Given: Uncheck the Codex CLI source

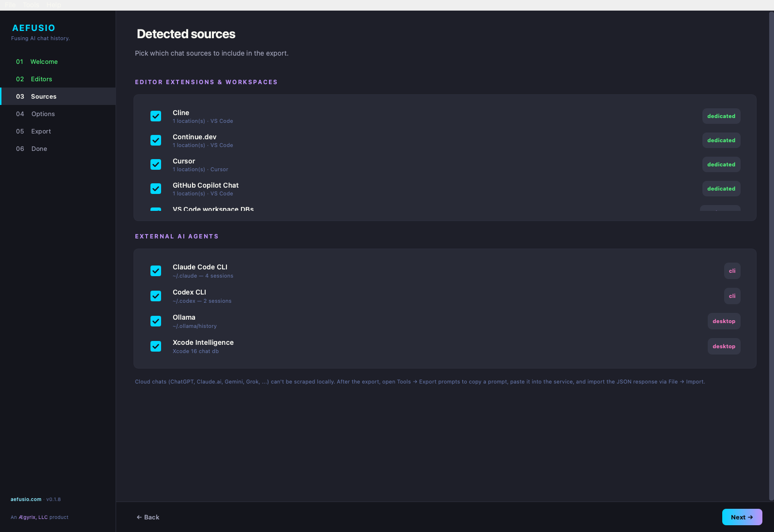Looking at the screenshot, I should coord(156,296).
